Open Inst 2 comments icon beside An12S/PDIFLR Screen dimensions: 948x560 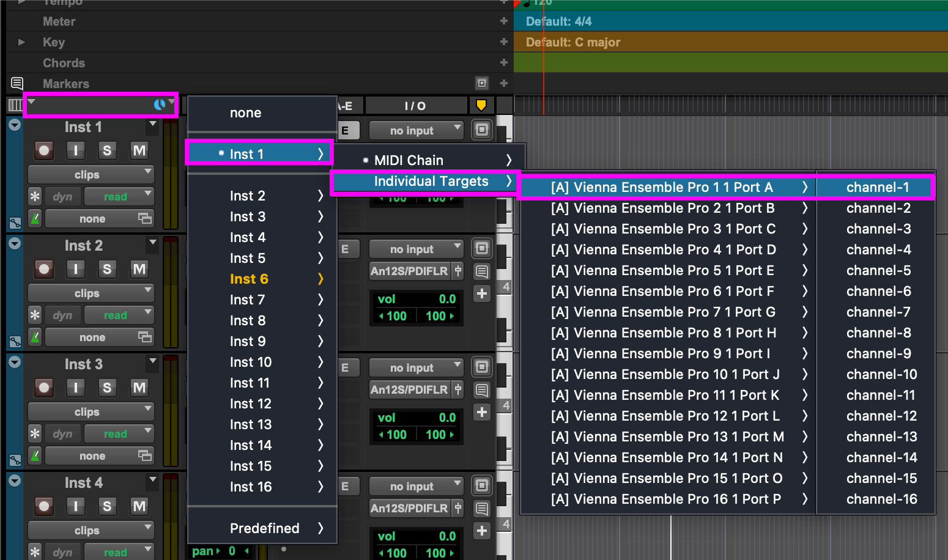click(482, 271)
